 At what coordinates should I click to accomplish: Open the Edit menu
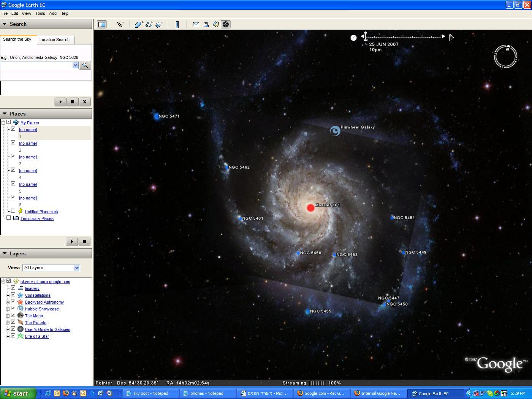[x=15, y=13]
